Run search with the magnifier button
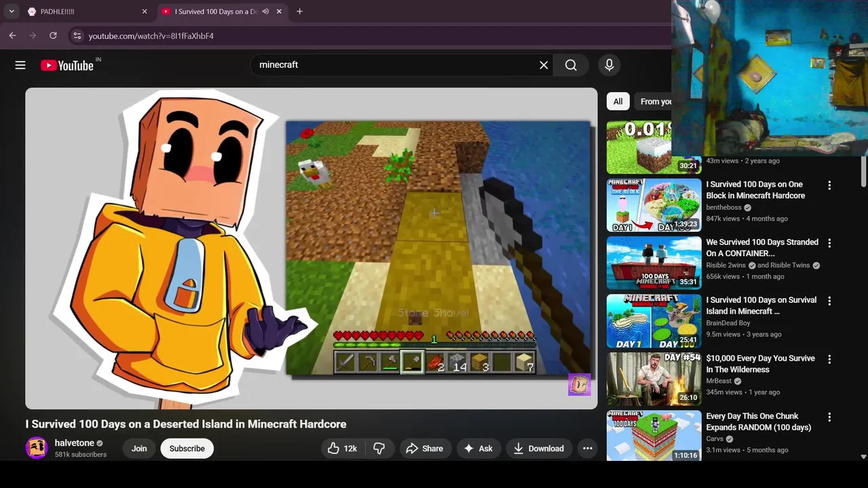This screenshot has width=868, height=488. [571, 65]
